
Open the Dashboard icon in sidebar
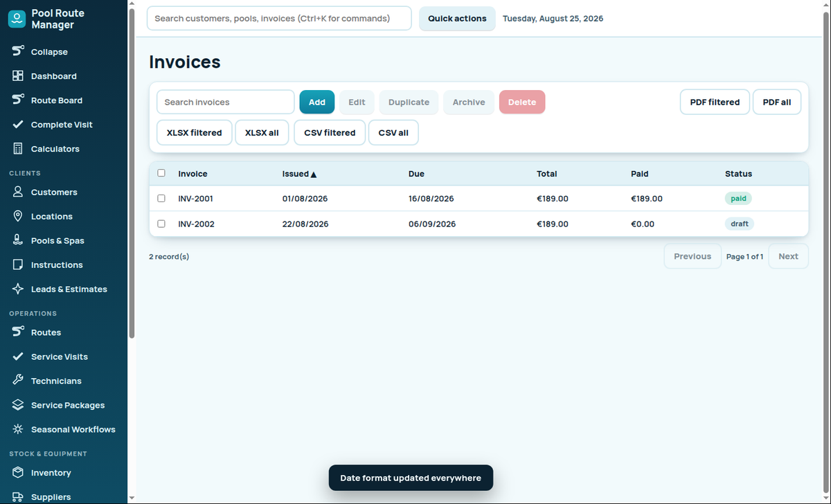click(18, 76)
